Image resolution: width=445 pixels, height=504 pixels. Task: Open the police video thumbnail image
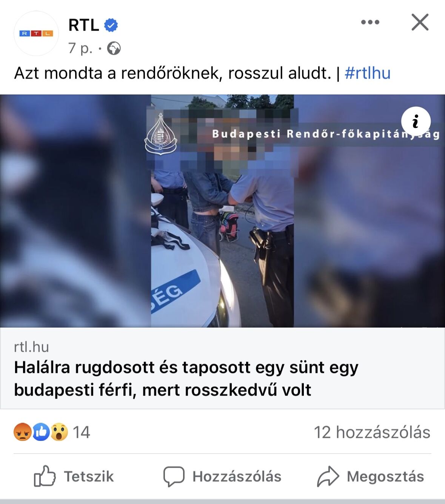coord(222,211)
